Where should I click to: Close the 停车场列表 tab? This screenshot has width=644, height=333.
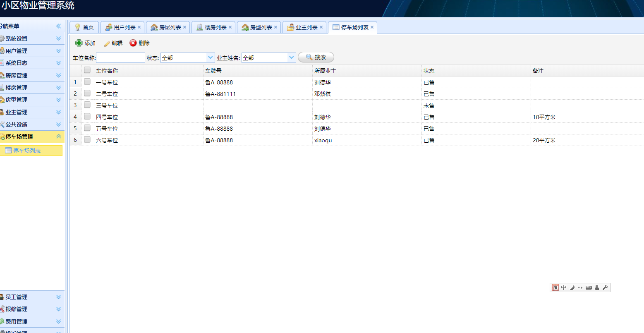(372, 27)
